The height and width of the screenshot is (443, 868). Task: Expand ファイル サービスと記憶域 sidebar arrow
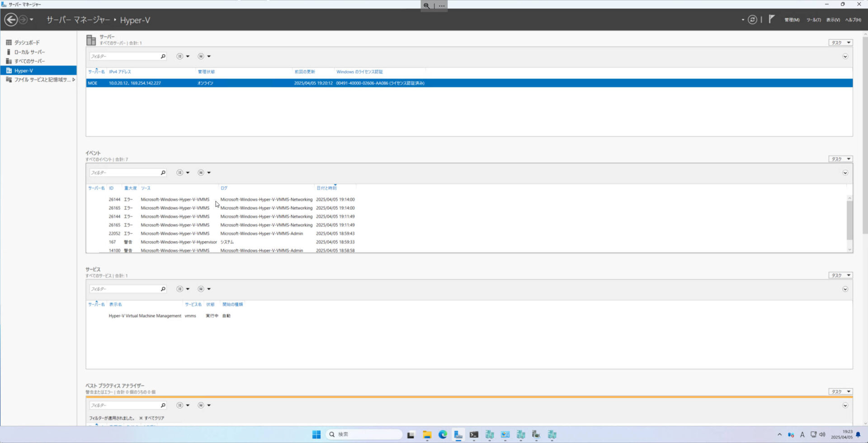[x=74, y=80]
